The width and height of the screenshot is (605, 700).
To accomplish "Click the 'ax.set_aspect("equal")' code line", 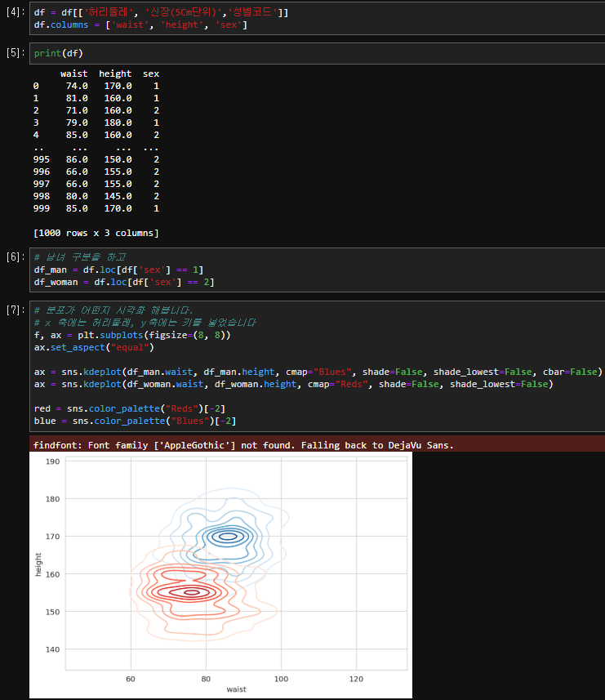I will [x=94, y=347].
